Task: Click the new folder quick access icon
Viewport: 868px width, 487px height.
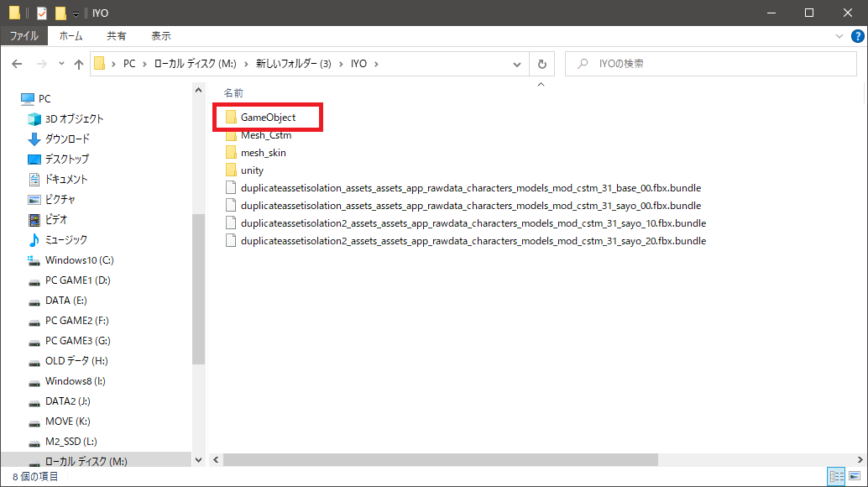Action: [x=60, y=13]
